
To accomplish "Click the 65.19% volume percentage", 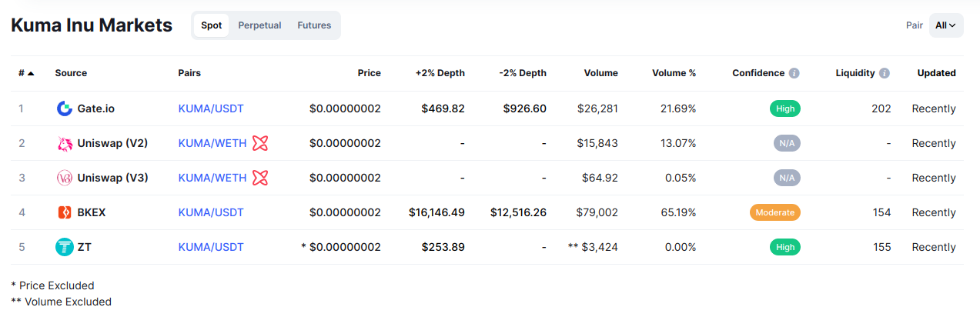I will (x=678, y=212).
